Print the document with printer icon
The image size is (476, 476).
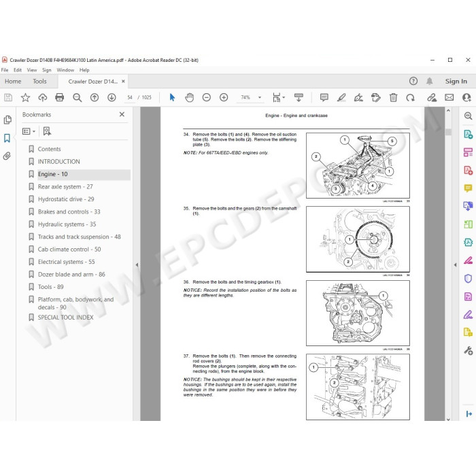[x=60, y=97]
